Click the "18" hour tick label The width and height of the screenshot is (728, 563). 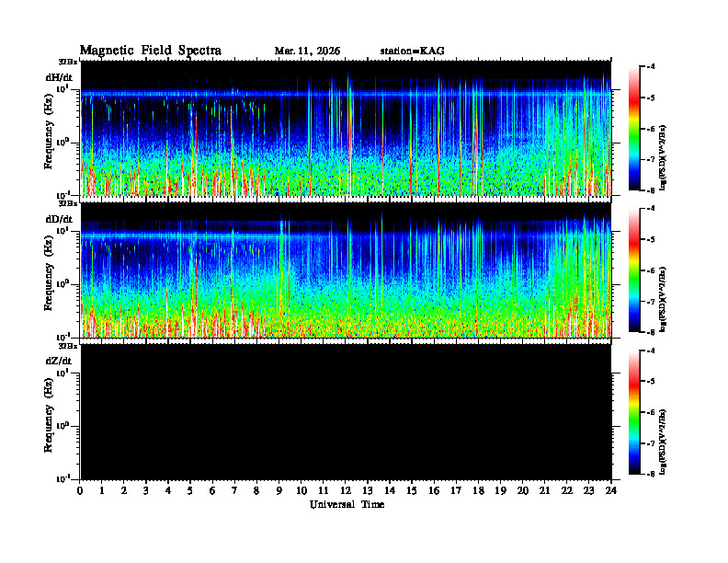point(478,491)
